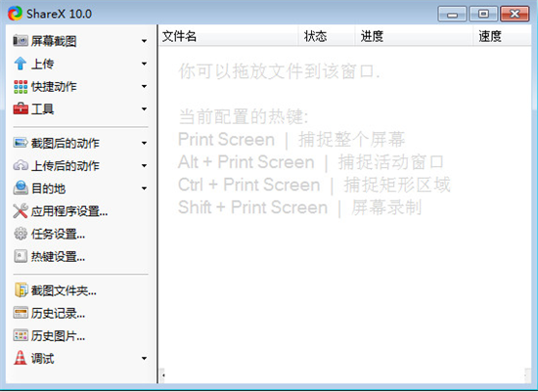The image size is (538, 392).
Task: Click the ShareX logo in title bar
Action: (x=15, y=14)
